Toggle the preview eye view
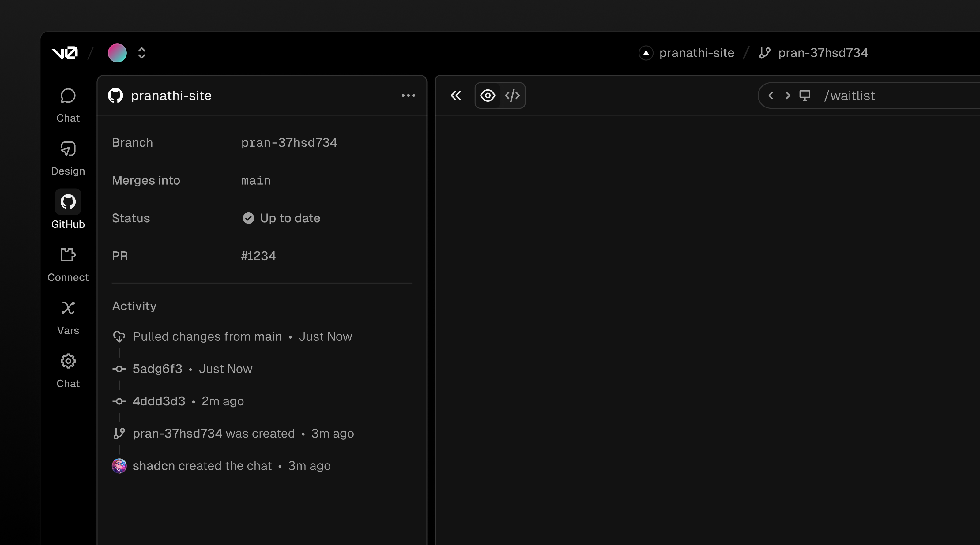Image resolution: width=980 pixels, height=545 pixels. point(488,96)
